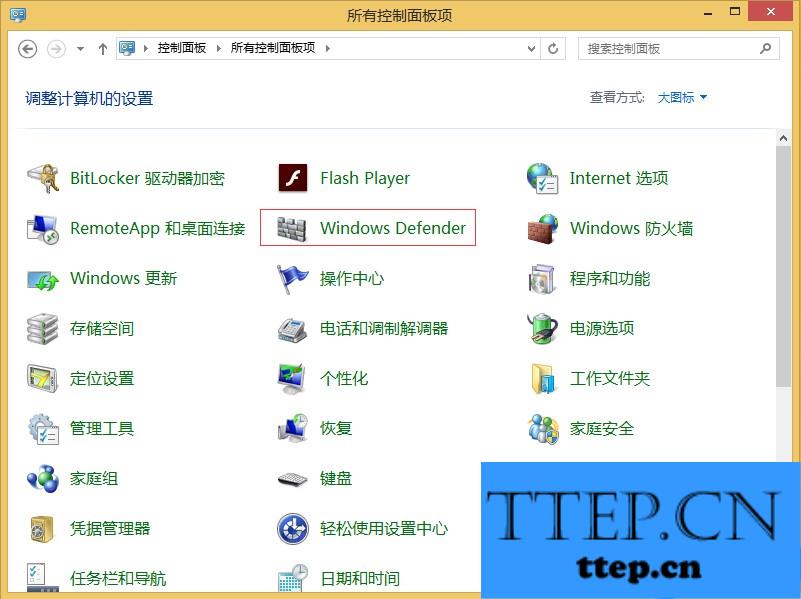Navigate to 控制面板 breadcrumb
801x599 pixels.
[182, 48]
